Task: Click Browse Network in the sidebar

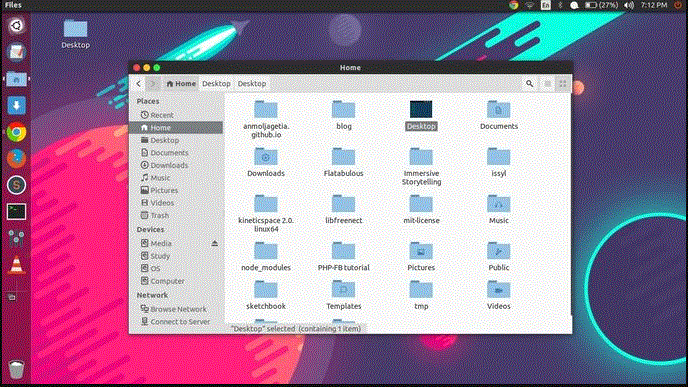Action: [176, 309]
